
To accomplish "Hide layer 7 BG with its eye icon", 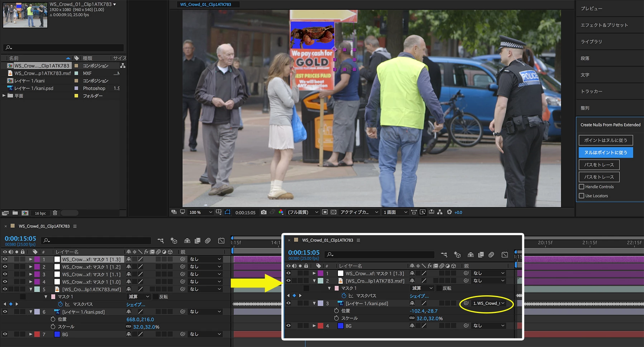I will click(x=5, y=334).
